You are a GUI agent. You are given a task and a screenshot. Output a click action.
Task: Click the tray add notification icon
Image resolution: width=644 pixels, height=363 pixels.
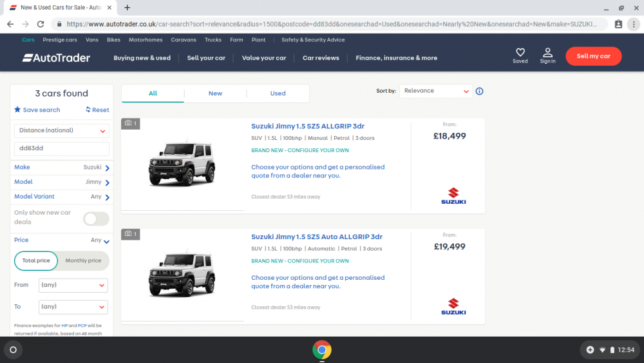[590, 350]
